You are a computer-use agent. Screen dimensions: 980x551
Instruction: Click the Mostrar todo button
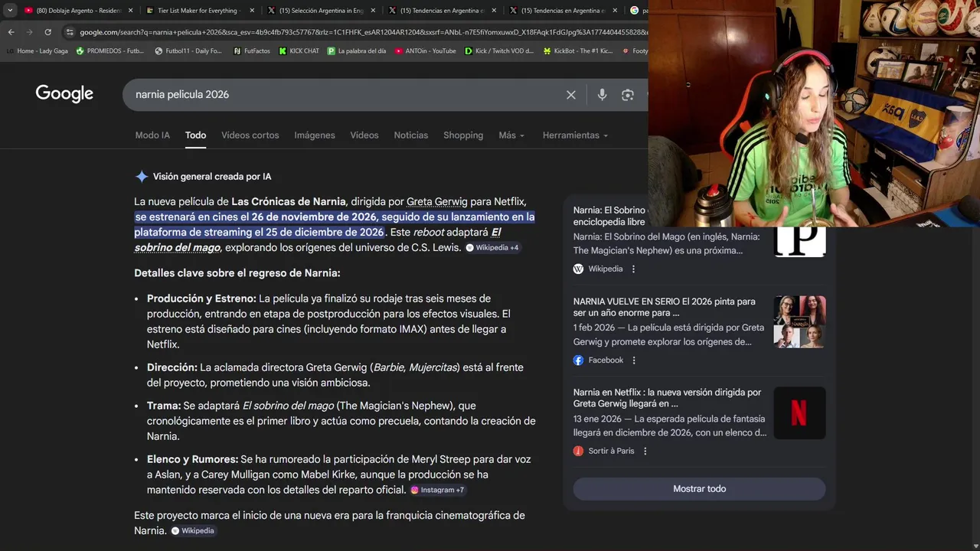pos(699,489)
